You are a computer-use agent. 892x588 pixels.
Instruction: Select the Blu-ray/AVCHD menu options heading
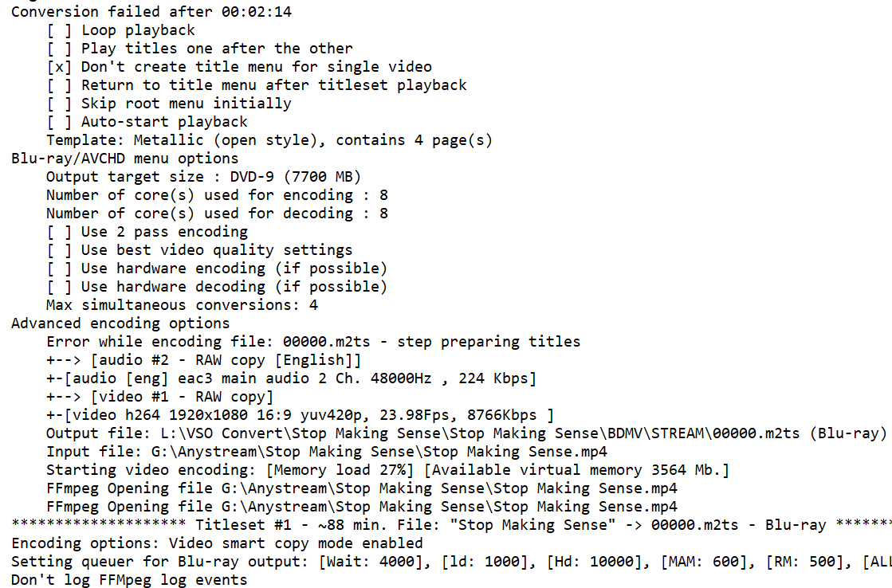(125, 158)
